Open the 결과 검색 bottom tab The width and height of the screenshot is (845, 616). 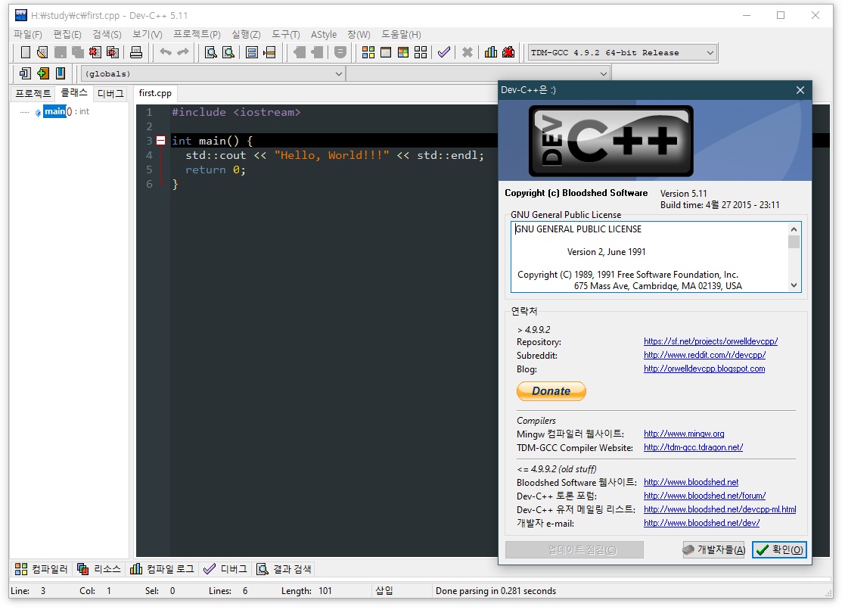point(284,569)
